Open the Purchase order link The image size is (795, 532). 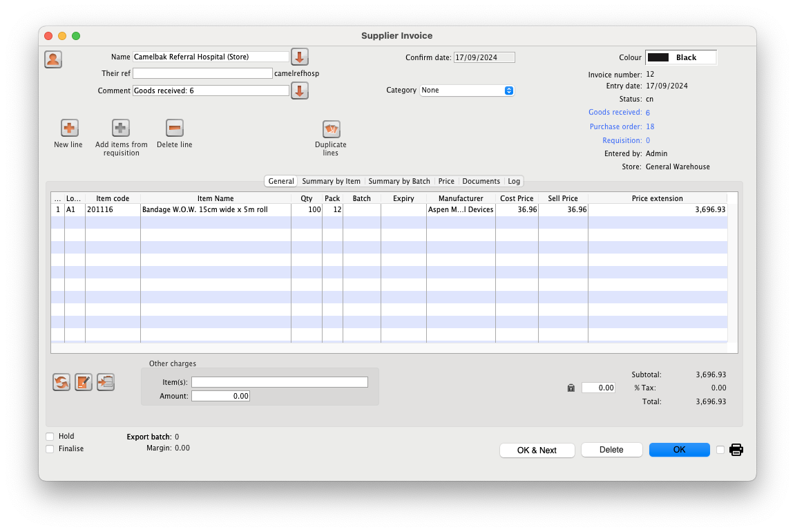coord(615,126)
